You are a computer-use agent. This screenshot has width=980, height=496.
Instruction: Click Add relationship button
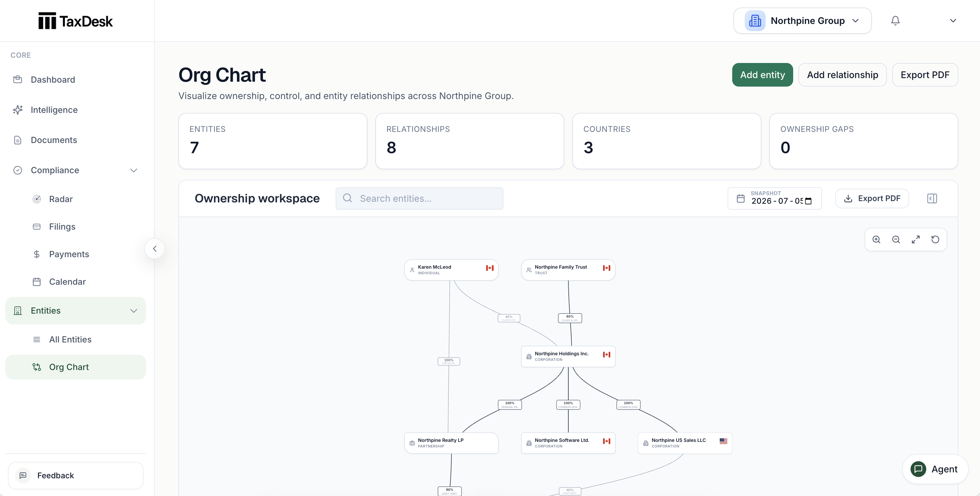(842, 74)
